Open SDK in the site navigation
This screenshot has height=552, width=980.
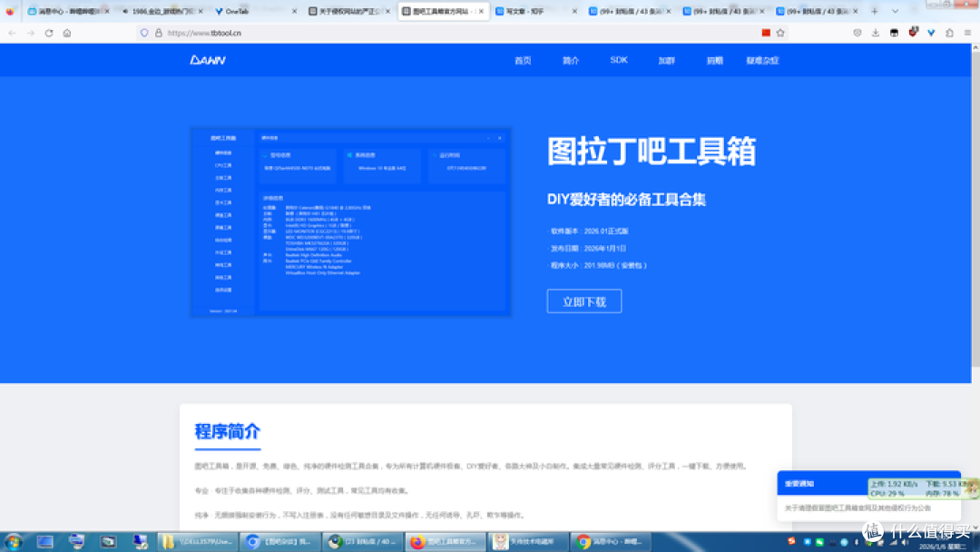coord(619,60)
